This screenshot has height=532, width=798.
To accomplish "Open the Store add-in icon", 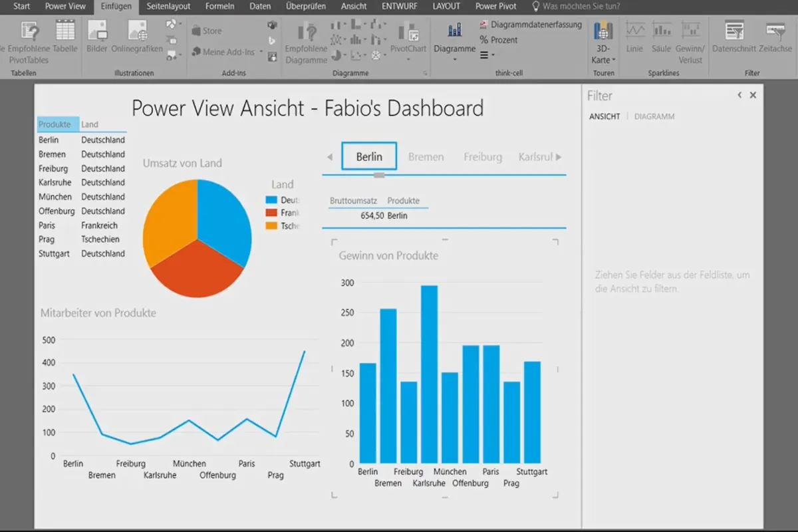I will coord(197,31).
